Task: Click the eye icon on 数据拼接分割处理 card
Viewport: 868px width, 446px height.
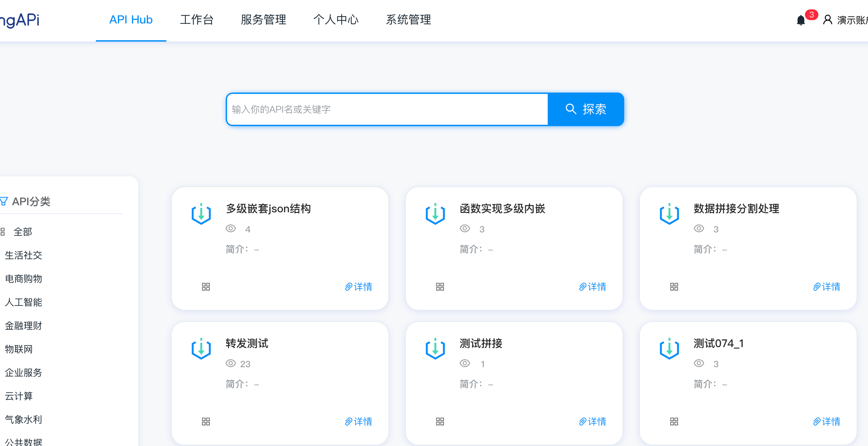Action: click(699, 228)
